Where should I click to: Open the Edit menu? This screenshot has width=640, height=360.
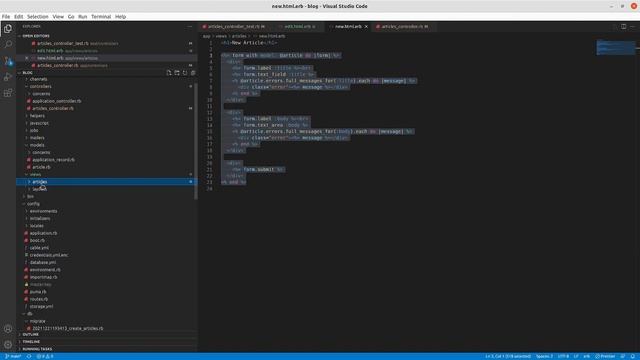coord(18,17)
